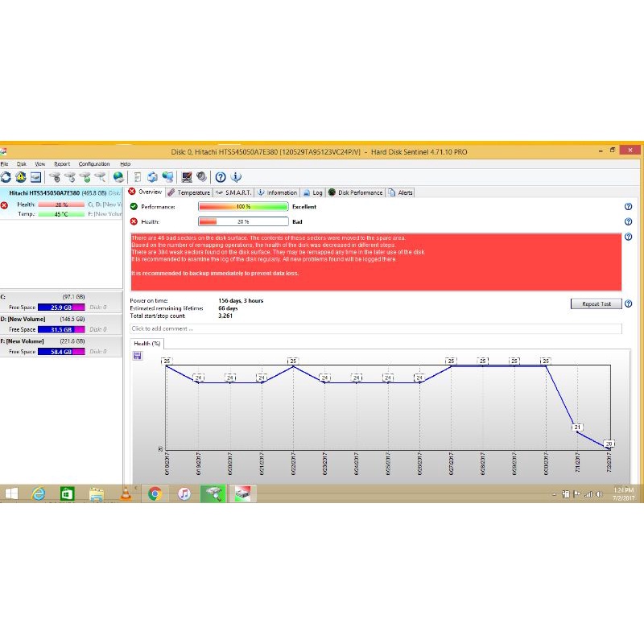Click the Refresh icon in the toolbar
The width and height of the screenshot is (644, 644).
tap(6, 177)
